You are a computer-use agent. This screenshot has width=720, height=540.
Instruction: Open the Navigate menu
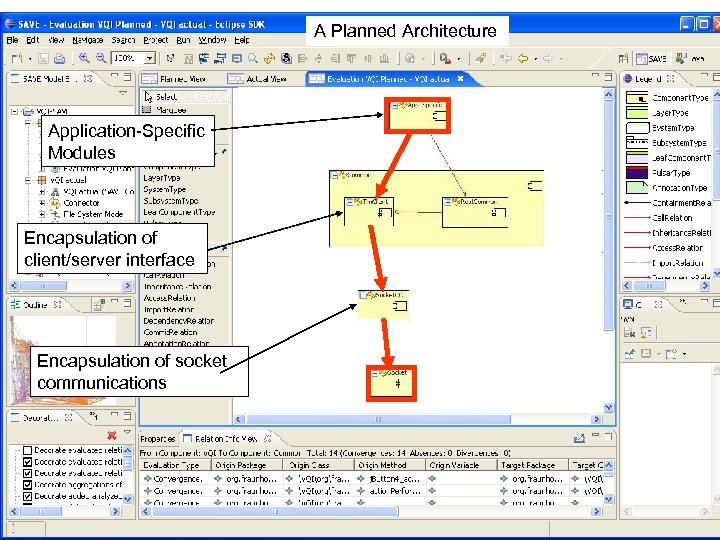click(87, 40)
